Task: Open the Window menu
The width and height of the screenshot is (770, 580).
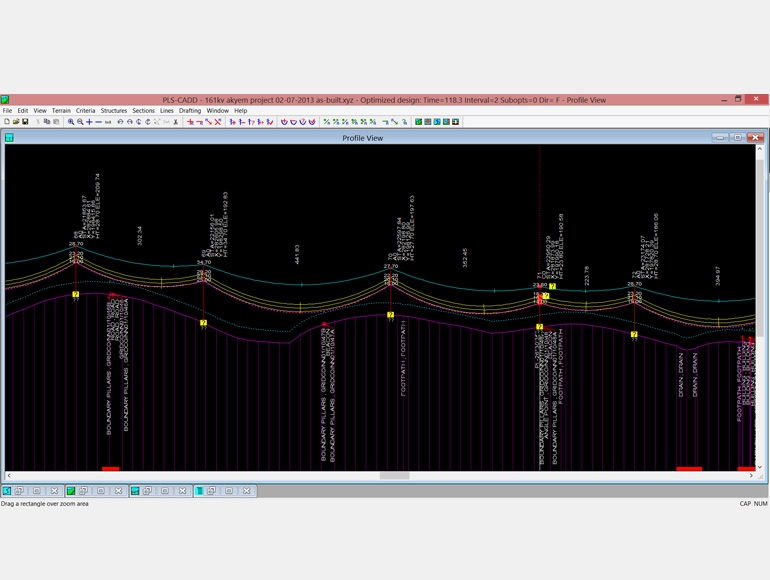Action: pyautogui.click(x=218, y=110)
